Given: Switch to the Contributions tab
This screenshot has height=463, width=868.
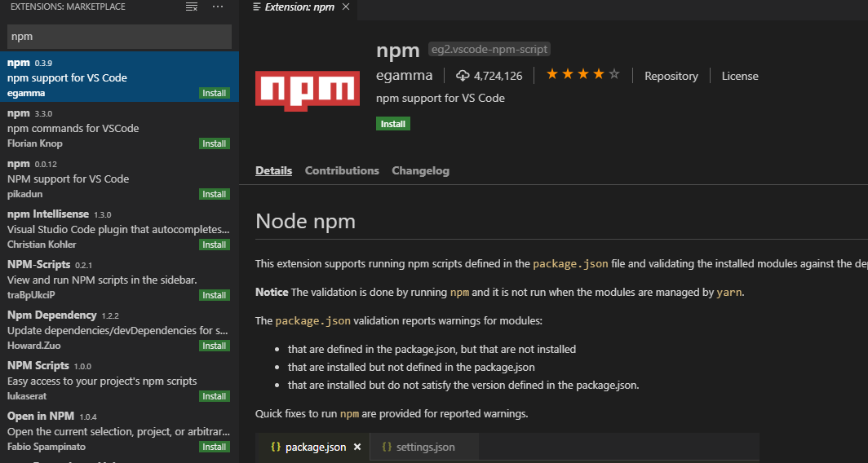Looking at the screenshot, I should 342,170.
